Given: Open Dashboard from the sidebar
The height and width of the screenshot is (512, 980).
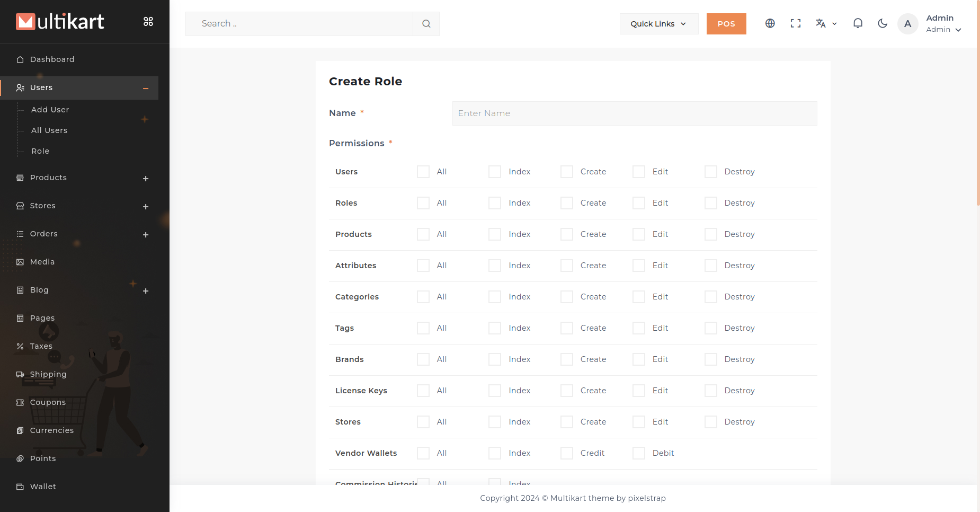Looking at the screenshot, I should (x=52, y=59).
